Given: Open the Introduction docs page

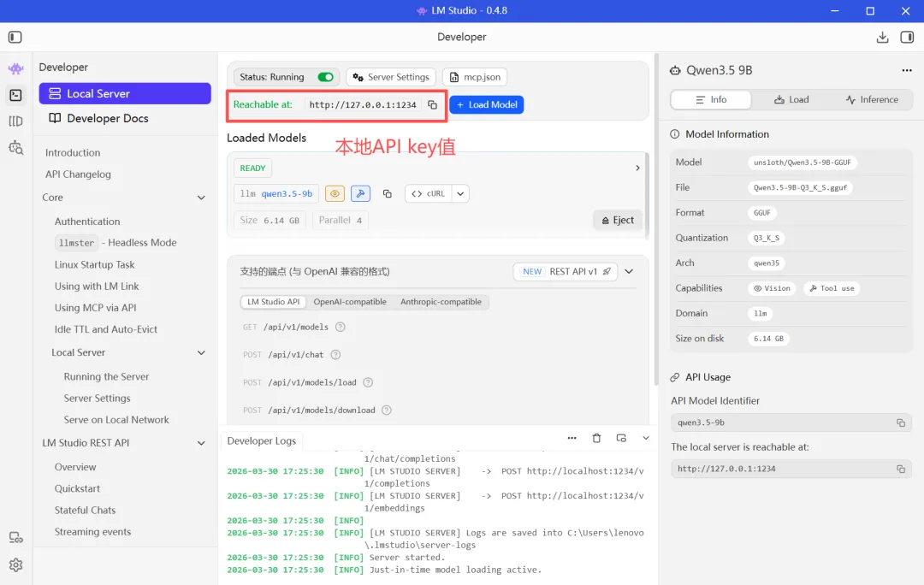Looking at the screenshot, I should tap(73, 152).
